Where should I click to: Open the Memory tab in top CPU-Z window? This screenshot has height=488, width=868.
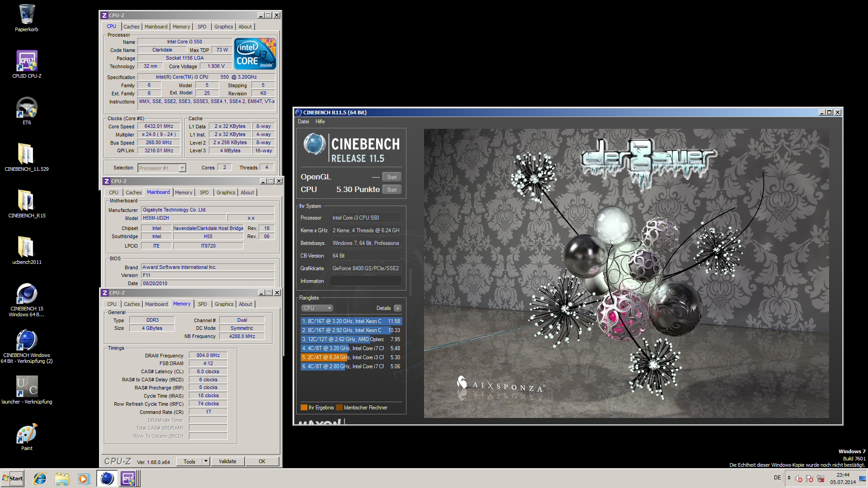[x=181, y=27]
